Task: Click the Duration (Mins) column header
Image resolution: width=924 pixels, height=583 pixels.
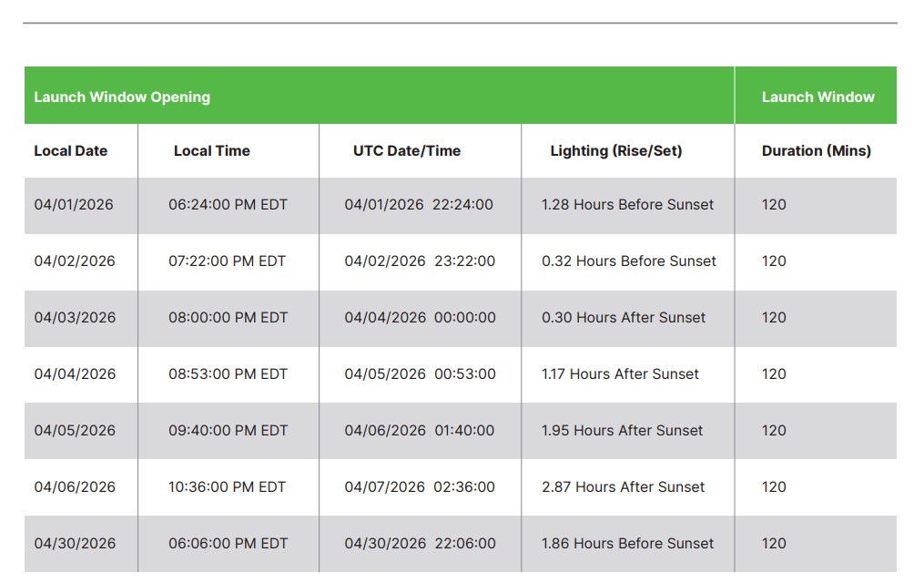Action: pyautogui.click(x=816, y=151)
